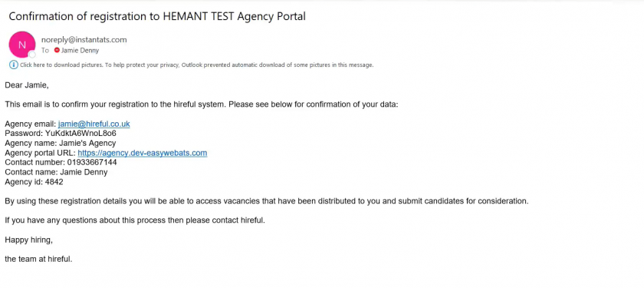
Task: Click the To label in header
Action: (45, 50)
